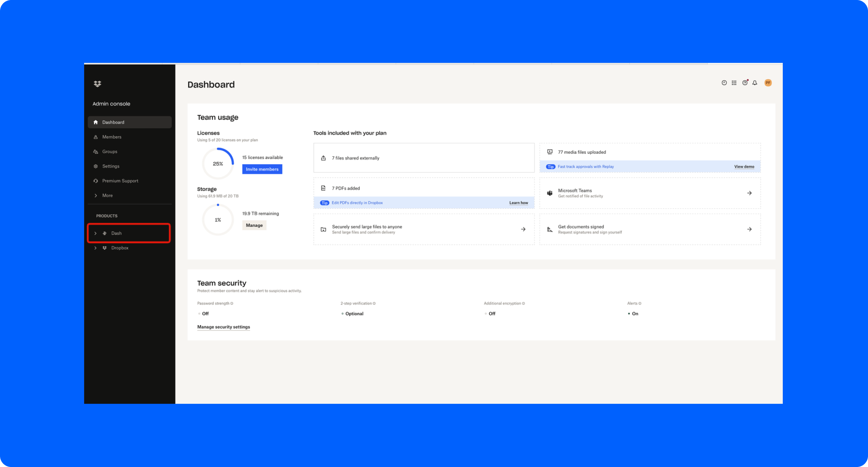Toggle Additional encryption setting
The width and height of the screenshot is (868, 467).
(492, 314)
